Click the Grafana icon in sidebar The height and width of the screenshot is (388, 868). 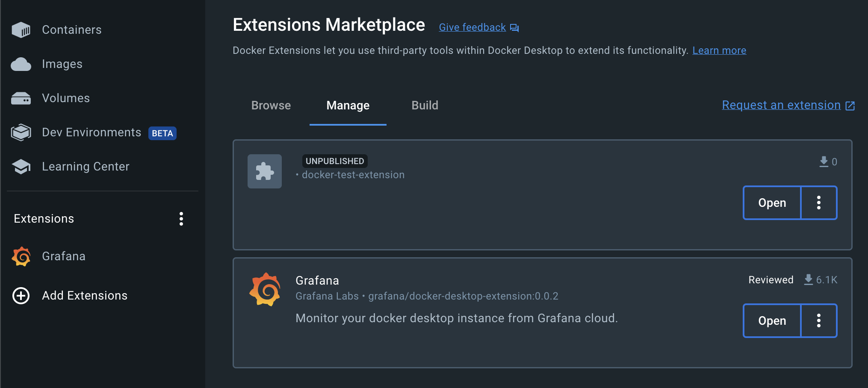pyautogui.click(x=21, y=256)
